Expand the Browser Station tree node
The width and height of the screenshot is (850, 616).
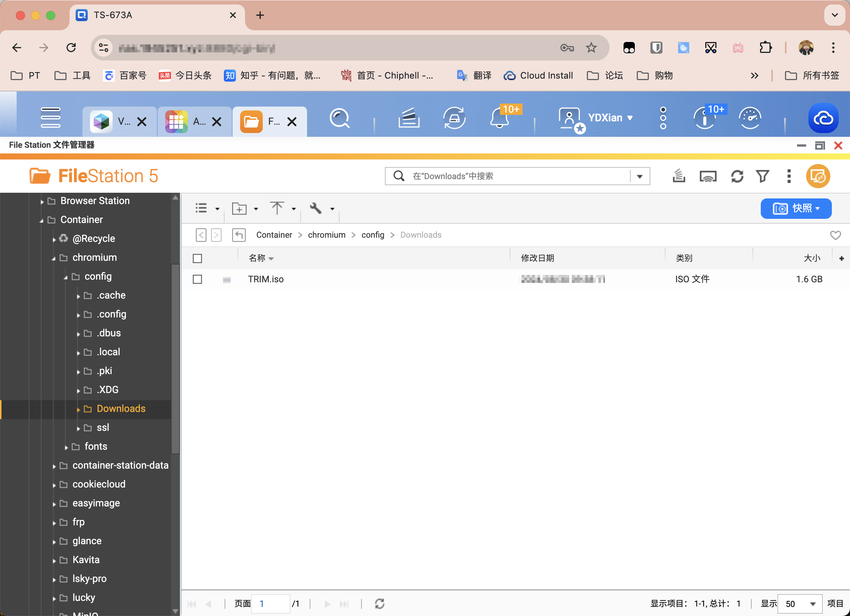42,201
